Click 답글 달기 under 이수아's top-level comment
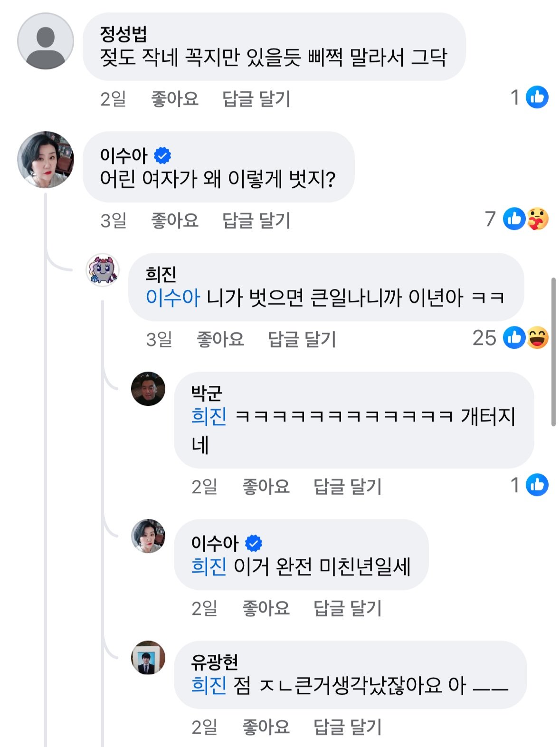560x747 pixels. click(256, 220)
